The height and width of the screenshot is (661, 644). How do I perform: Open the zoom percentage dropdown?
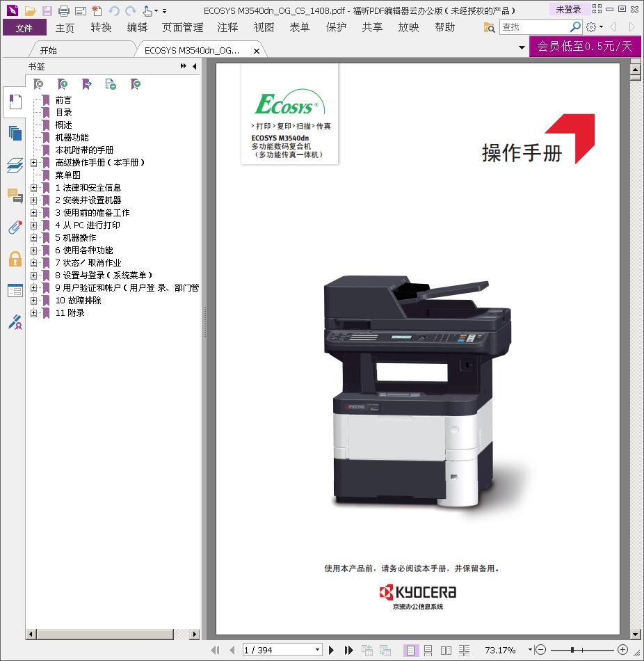(x=530, y=650)
